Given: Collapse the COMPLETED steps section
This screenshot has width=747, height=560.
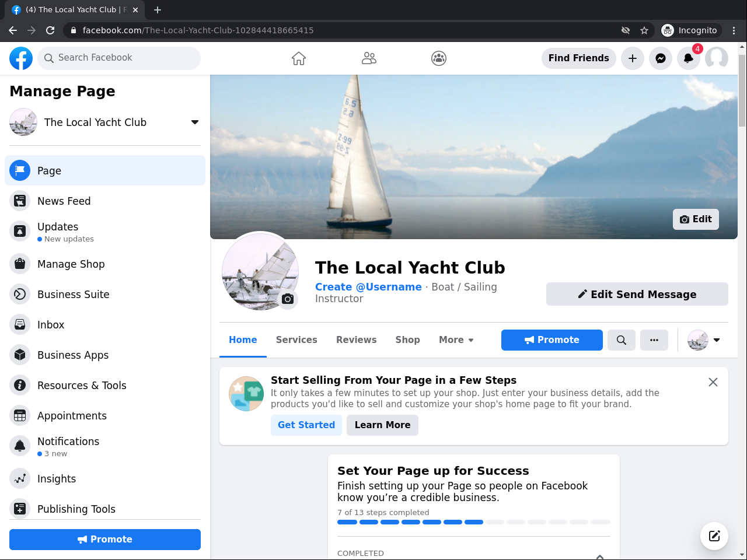Looking at the screenshot, I should (600, 556).
